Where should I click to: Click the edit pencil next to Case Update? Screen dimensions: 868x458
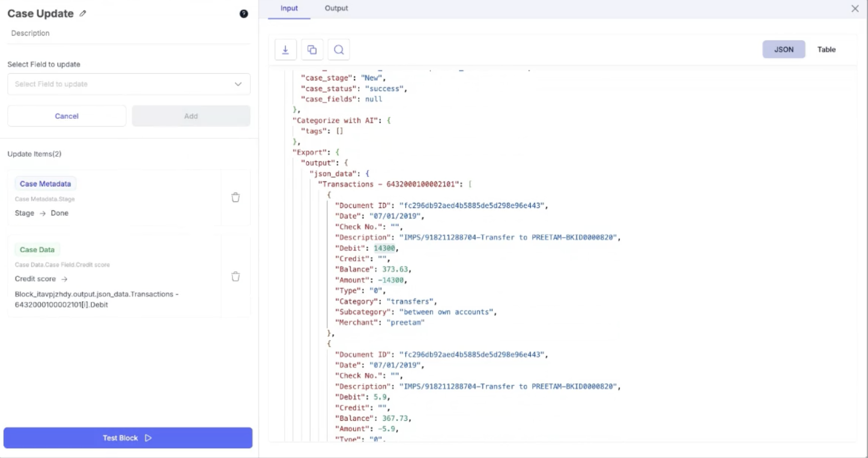pyautogui.click(x=83, y=14)
